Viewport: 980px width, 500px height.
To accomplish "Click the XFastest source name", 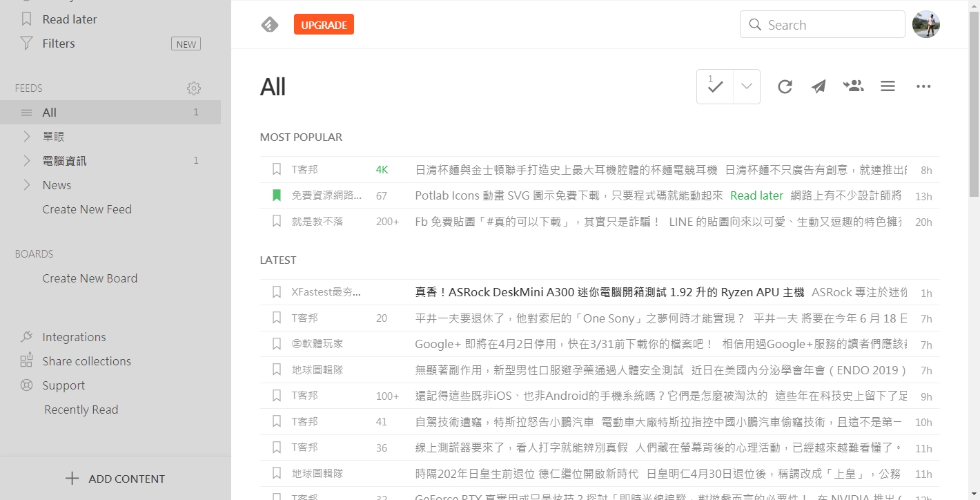I will (x=326, y=292).
